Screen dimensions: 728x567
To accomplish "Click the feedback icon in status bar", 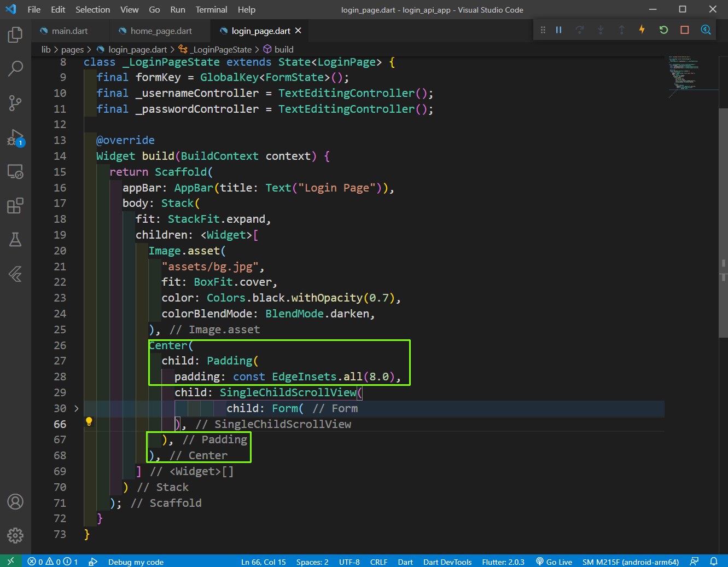I will tap(695, 562).
